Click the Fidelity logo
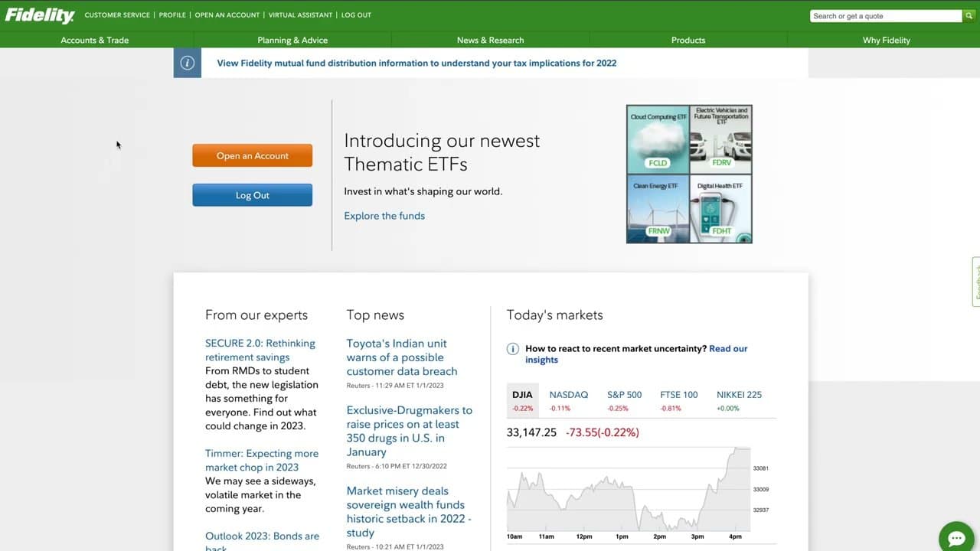The height and width of the screenshot is (551, 980). (x=39, y=15)
